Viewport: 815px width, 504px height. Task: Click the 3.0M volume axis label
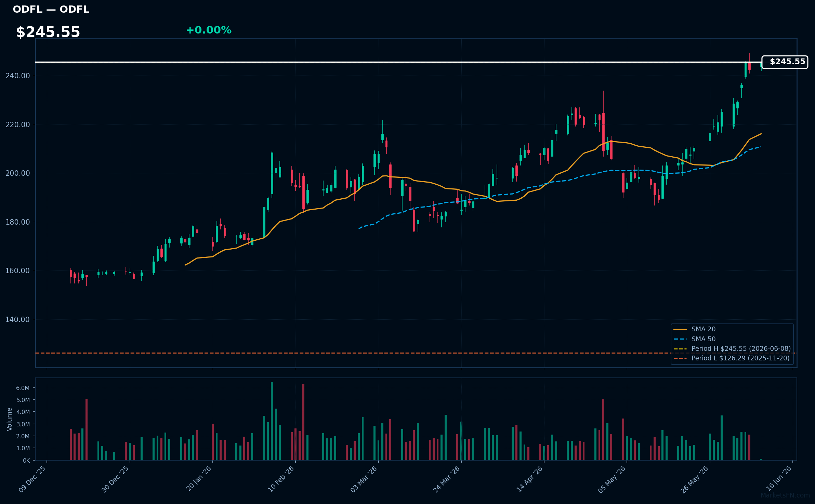coord(23,424)
